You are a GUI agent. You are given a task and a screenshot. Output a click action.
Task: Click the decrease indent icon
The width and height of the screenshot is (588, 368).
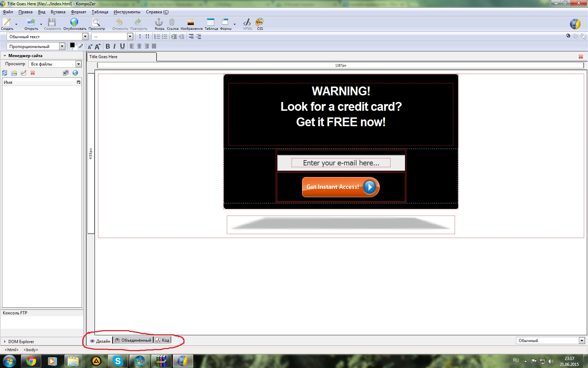tap(181, 36)
